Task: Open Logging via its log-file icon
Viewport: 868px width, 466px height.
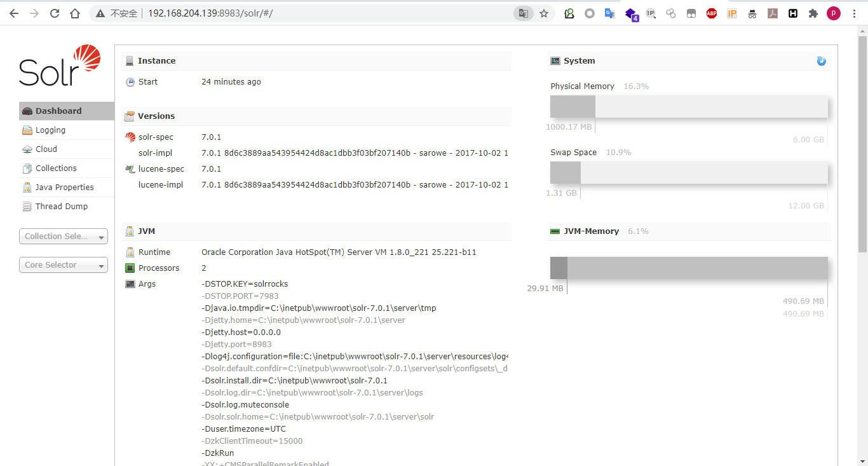Action: click(27, 130)
